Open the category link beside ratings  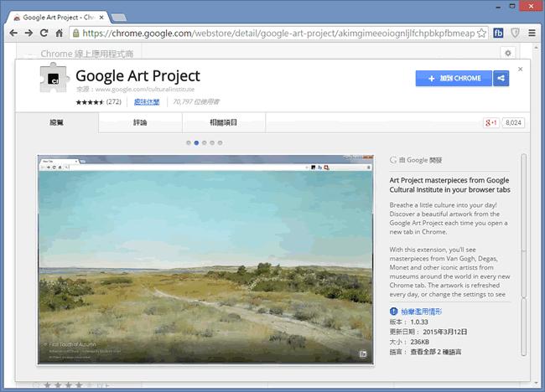pyautogui.click(x=147, y=101)
